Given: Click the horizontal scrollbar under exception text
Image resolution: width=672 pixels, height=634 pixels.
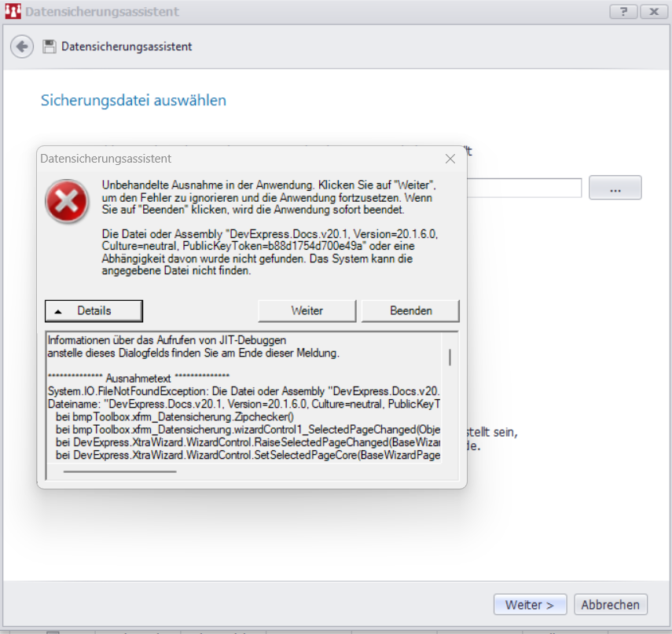Looking at the screenshot, I should point(119,472).
